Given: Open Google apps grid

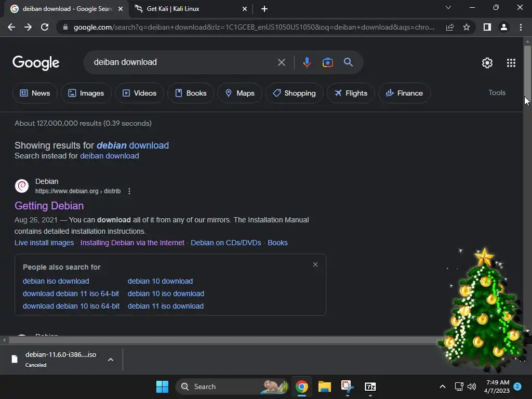Looking at the screenshot, I should tap(511, 63).
